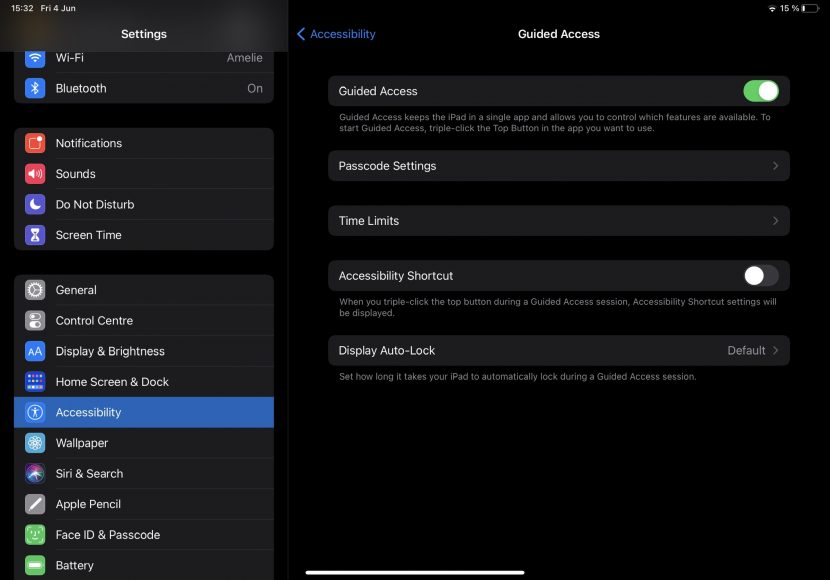Tap the Wi-Fi status icon in the status bar
Screen dimensions: 830x580
click(772, 8)
